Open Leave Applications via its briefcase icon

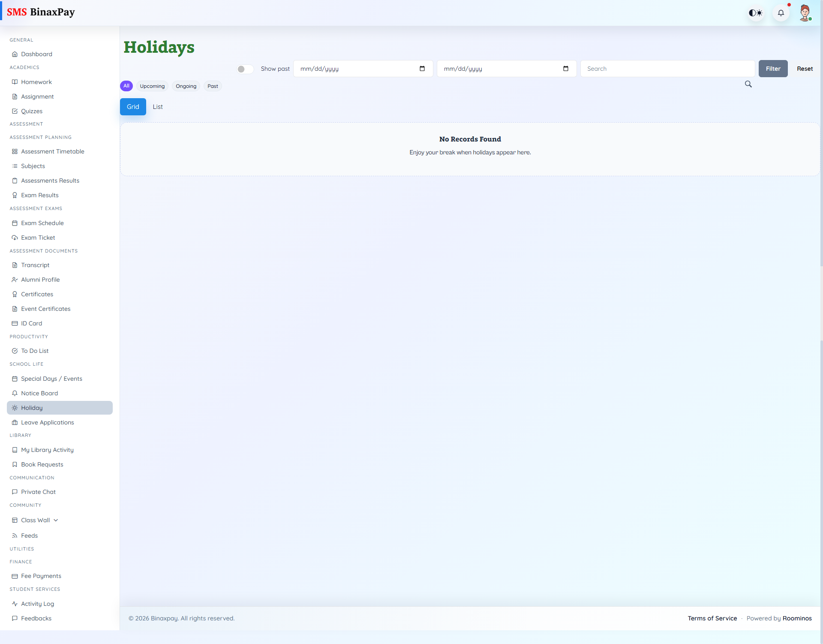15,422
